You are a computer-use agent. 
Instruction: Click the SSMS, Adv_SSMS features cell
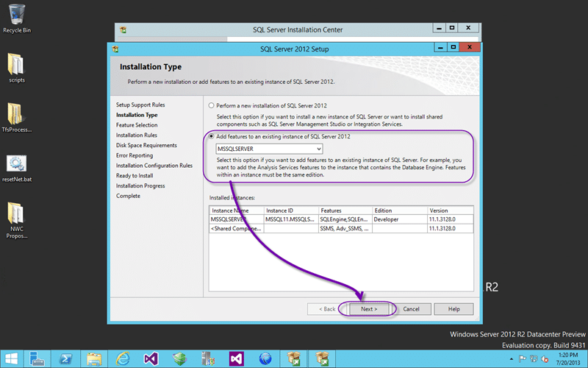(345, 228)
